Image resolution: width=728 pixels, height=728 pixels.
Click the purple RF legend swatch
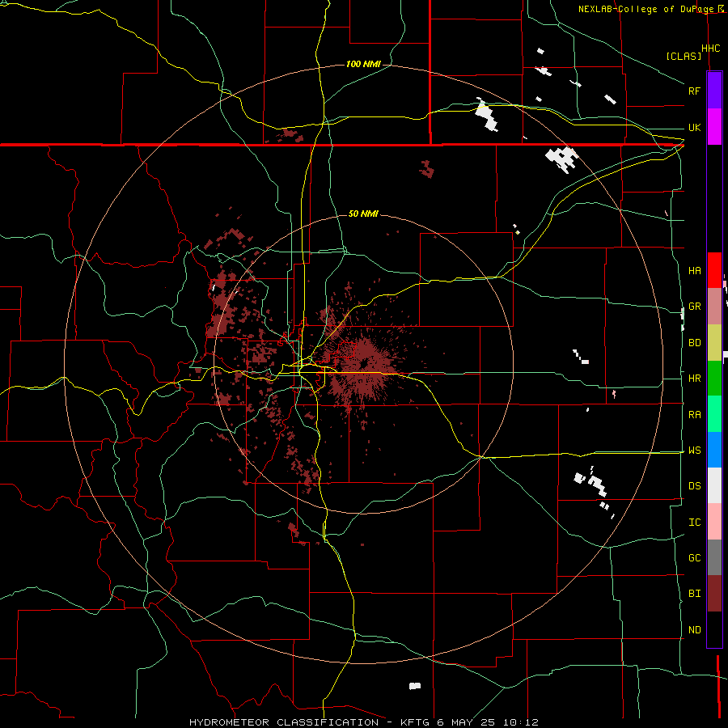[x=714, y=91]
